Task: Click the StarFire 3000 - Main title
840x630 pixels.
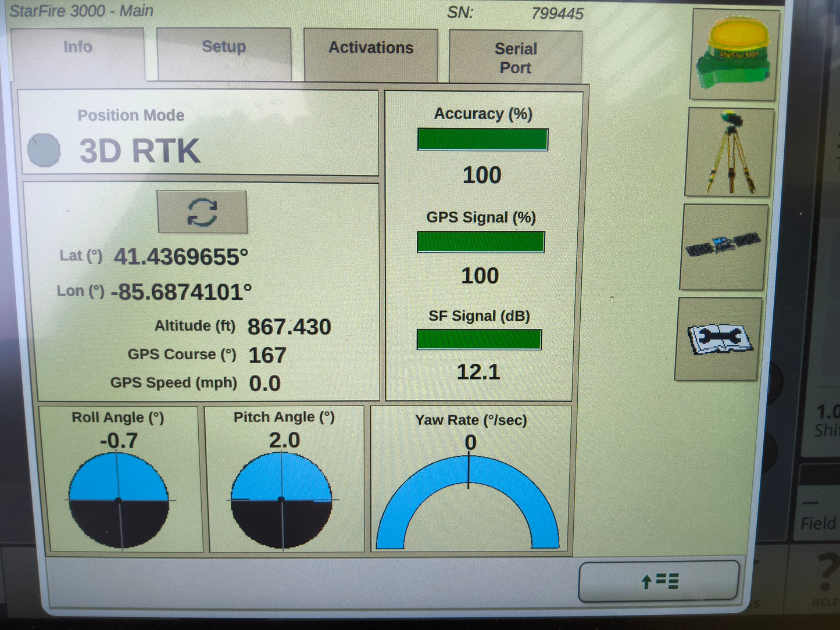Action: 81,11
